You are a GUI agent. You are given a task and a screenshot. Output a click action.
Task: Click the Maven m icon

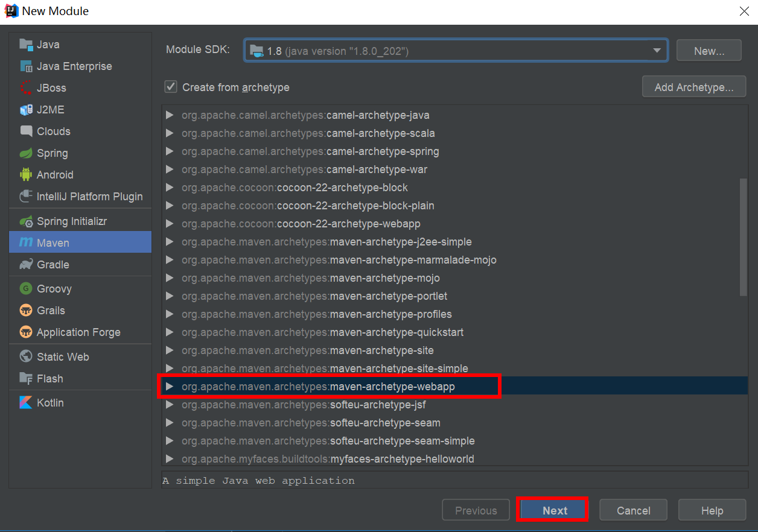pyautogui.click(x=26, y=242)
